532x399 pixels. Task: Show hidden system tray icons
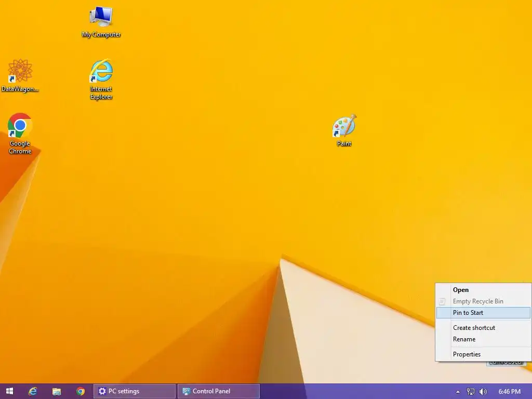coord(458,392)
